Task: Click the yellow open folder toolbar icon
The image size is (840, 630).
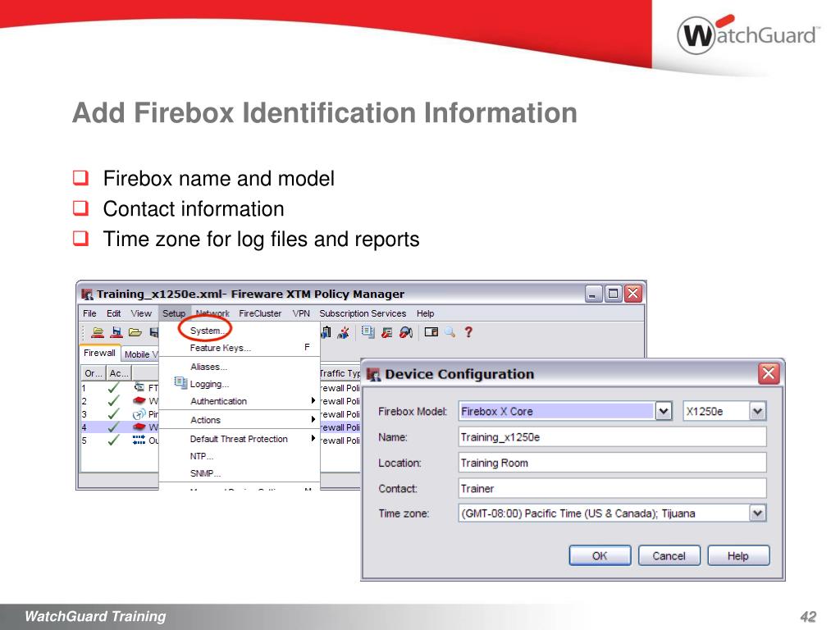Action: click(x=135, y=332)
